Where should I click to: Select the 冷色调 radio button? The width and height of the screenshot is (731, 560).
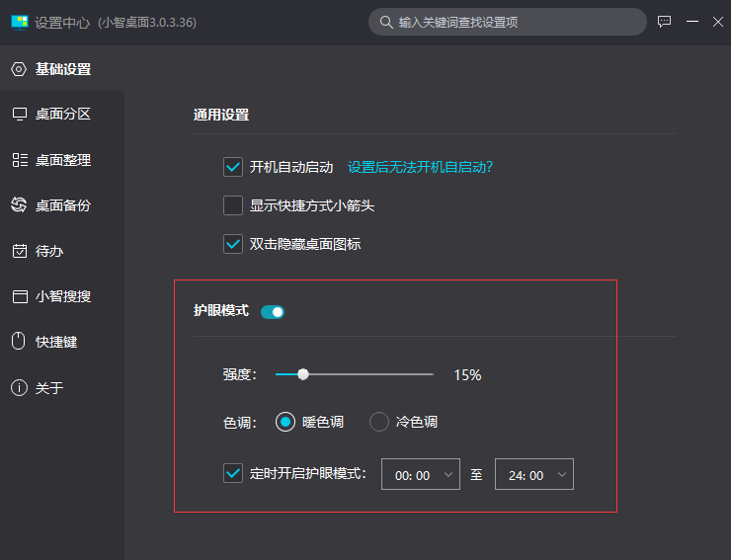click(x=379, y=422)
